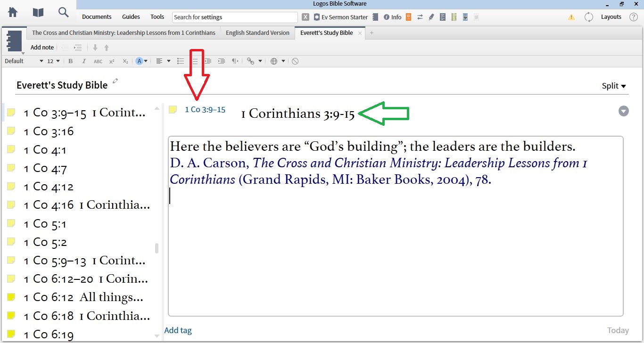
Task: Go to the Home page
Action: [13, 13]
